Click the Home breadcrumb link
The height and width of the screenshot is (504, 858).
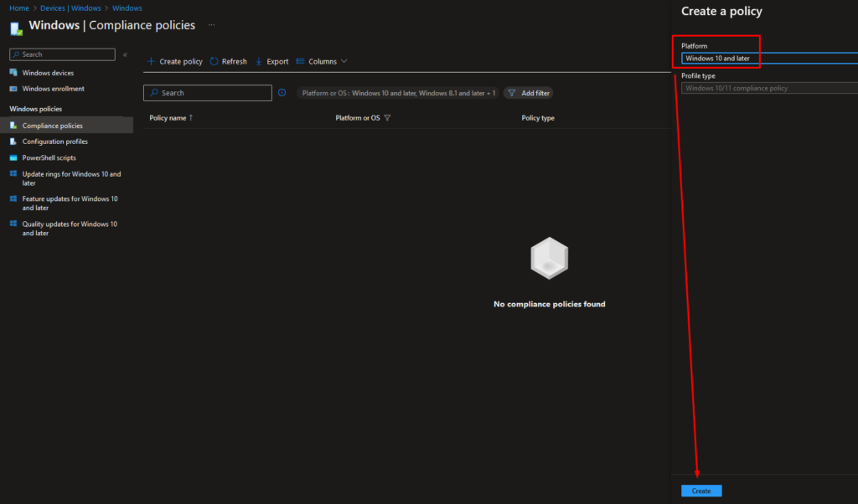pyautogui.click(x=19, y=8)
